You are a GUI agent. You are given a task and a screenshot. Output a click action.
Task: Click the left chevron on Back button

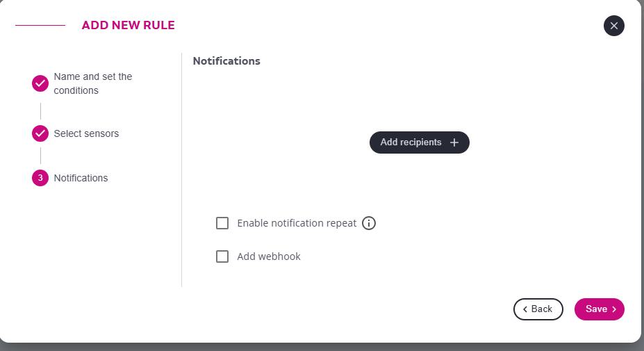[x=525, y=309]
